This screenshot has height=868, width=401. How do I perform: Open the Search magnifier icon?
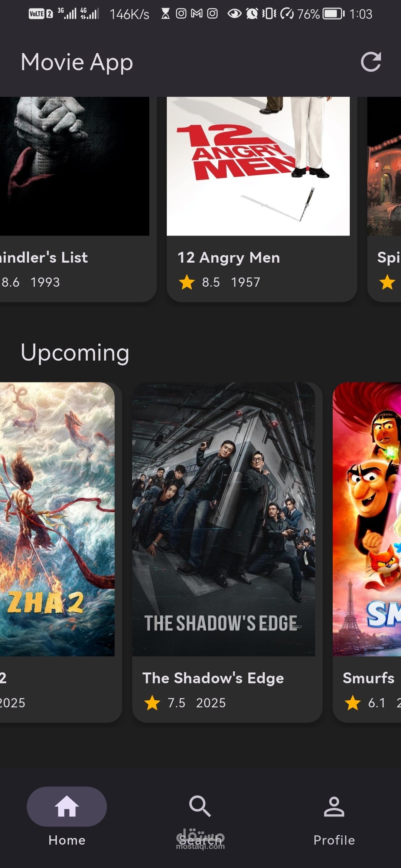pos(200,806)
